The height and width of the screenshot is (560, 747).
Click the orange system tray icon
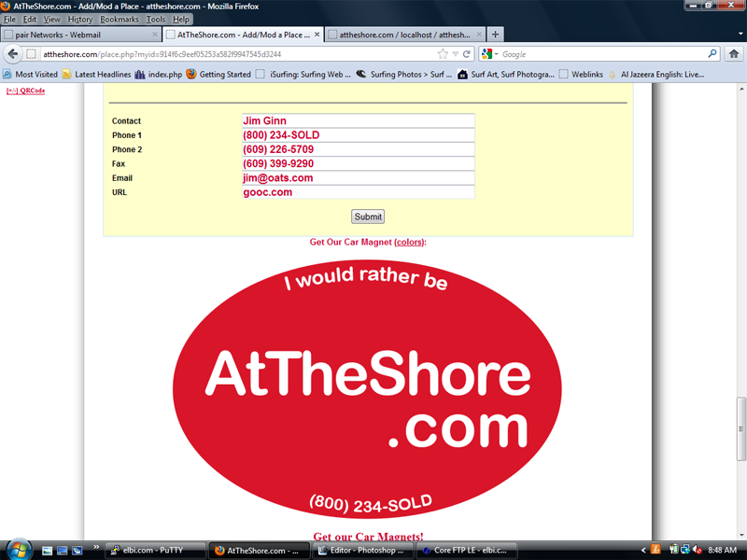(x=655, y=550)
